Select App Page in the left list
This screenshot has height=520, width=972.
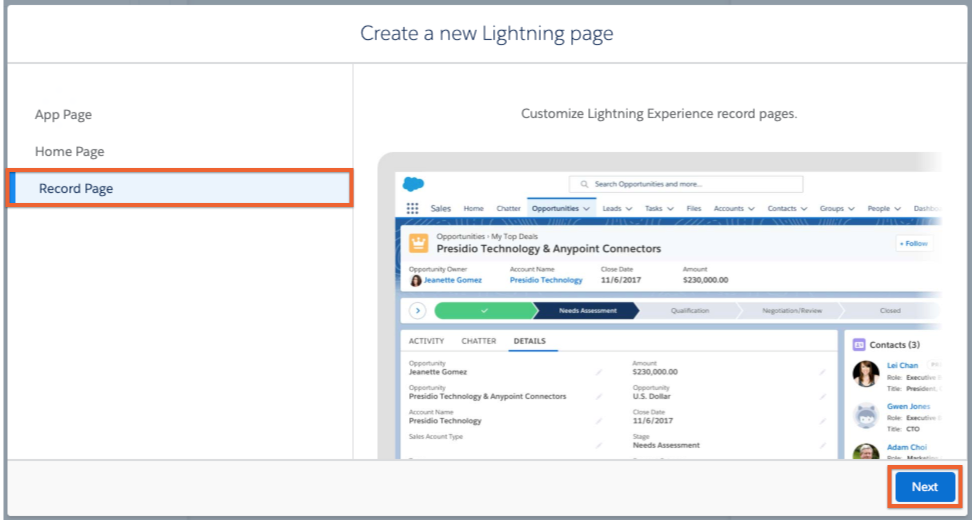[x=63, y=115]
